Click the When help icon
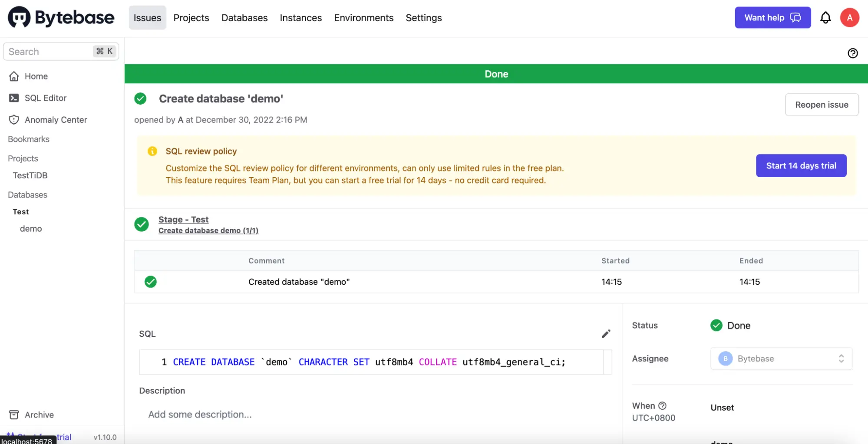The height and width of the screenshot is (444, 868). [662, 406]
